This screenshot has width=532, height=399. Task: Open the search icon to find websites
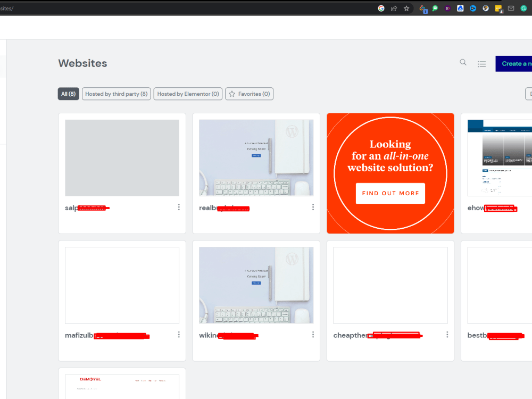click(x=463, y=62)
